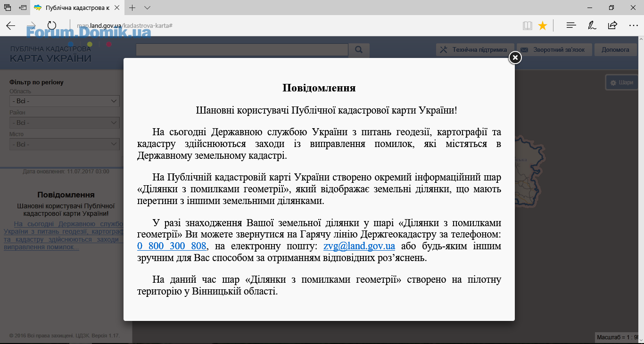
Task: Click the Edge share icon
Action: coord(612,25)
